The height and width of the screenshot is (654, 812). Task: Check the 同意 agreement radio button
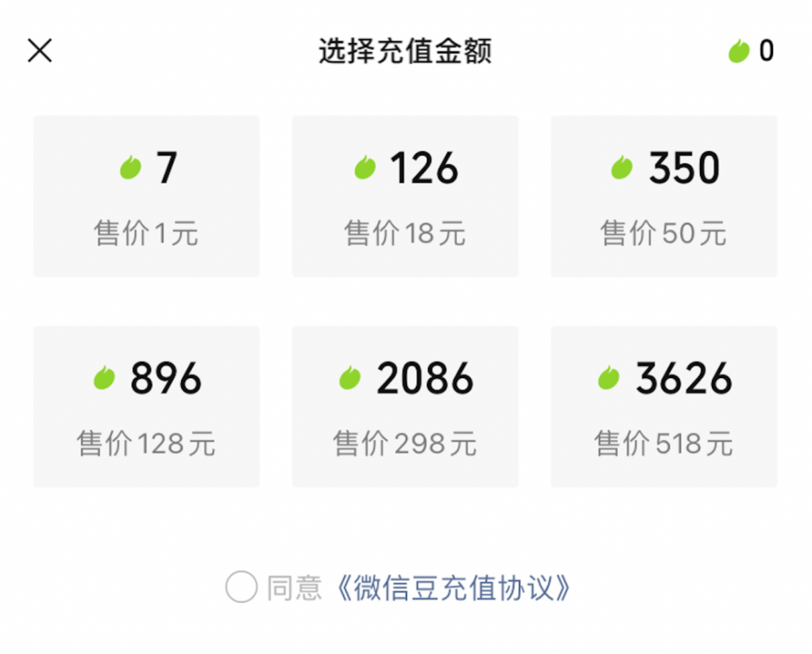tap(241, 587)
